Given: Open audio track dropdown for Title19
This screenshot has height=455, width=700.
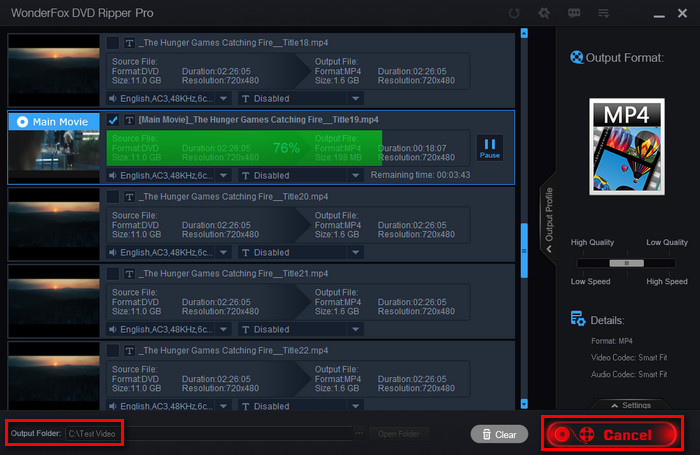Looking at the screenshot, I should tap(223, 175).
